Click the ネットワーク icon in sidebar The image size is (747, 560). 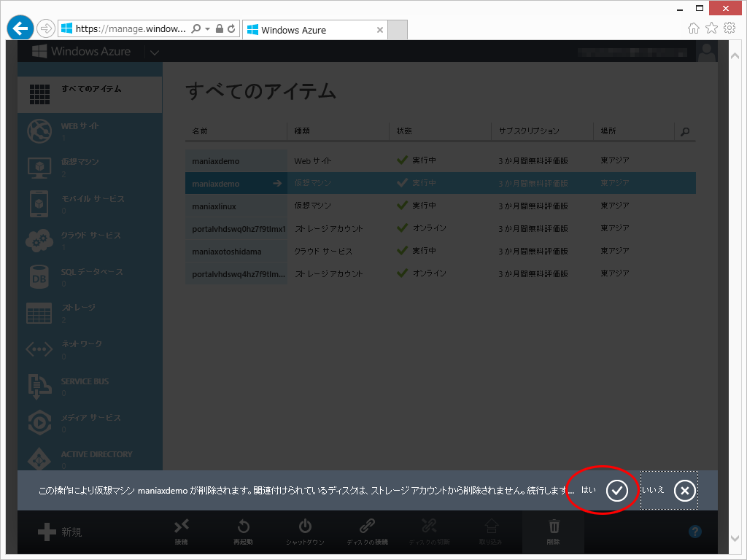click(39, 349)
